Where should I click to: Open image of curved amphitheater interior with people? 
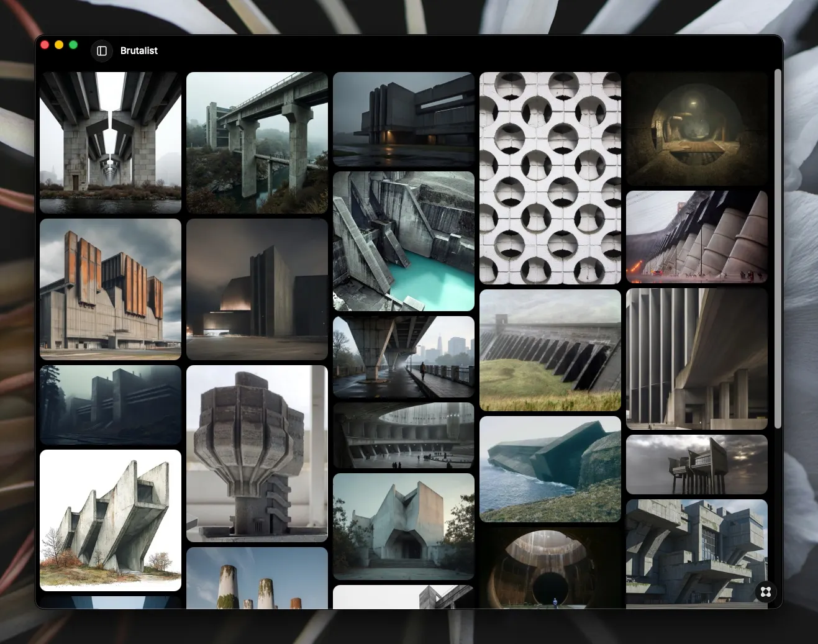(404, 435)
